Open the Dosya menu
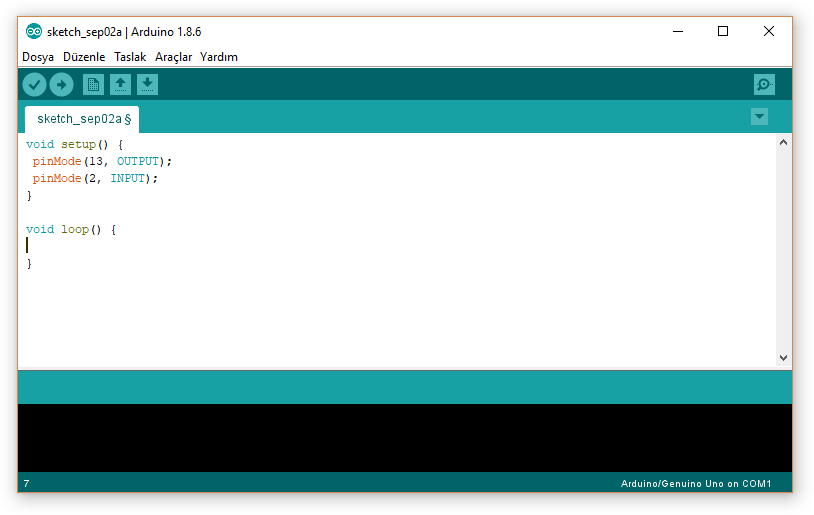 pyautogui.click(x=38, y=57)
